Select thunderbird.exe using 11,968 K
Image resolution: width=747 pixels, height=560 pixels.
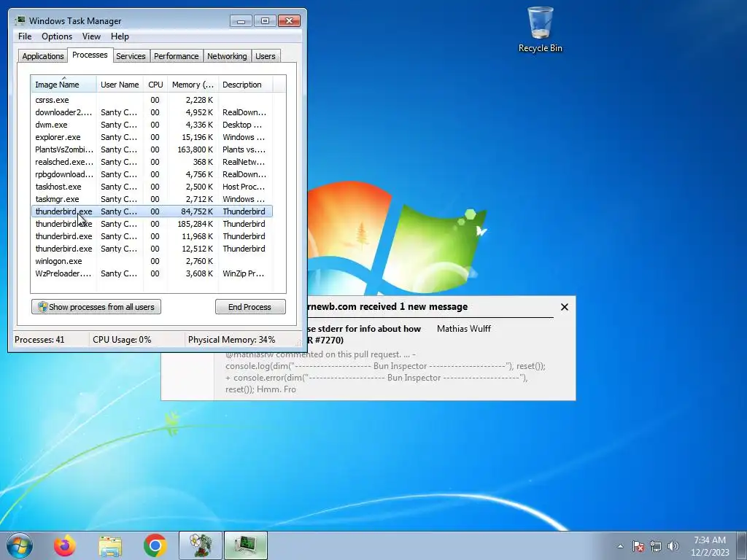pyautogui.click(x=152, y=236)
